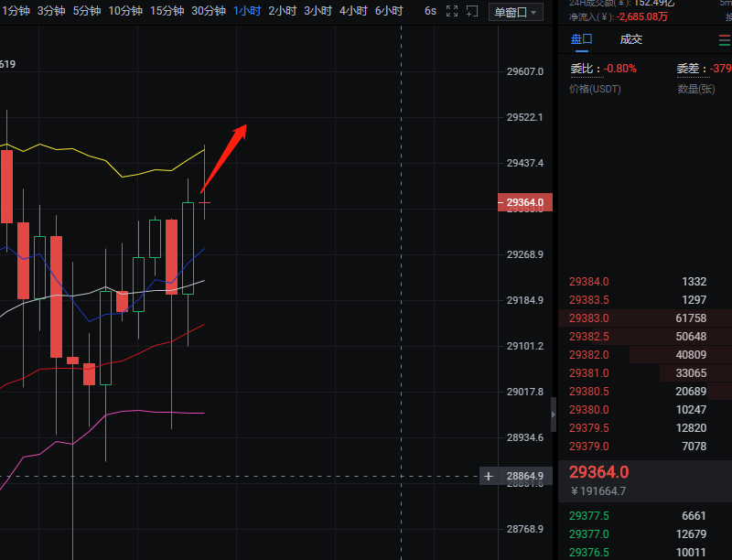Select the 1分钟 timeframe
This screenshot has height=560, width=732.
point(16,11)
